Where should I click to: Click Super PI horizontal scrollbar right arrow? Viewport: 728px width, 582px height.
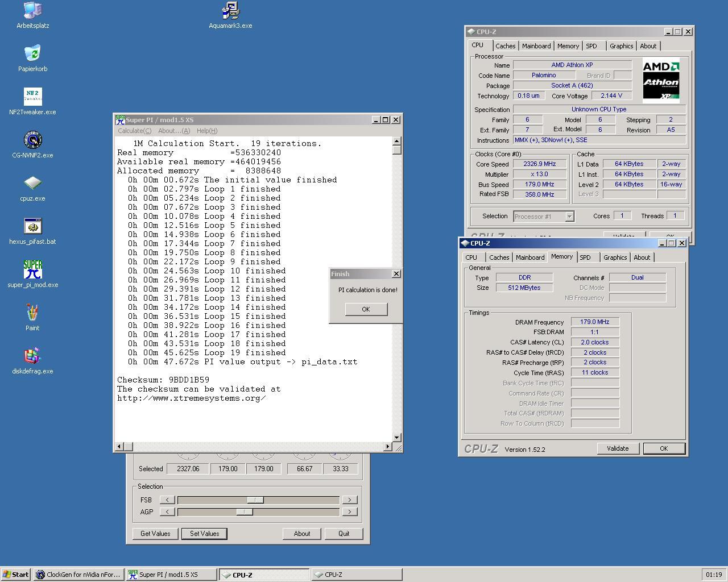[x=388, y=447]
